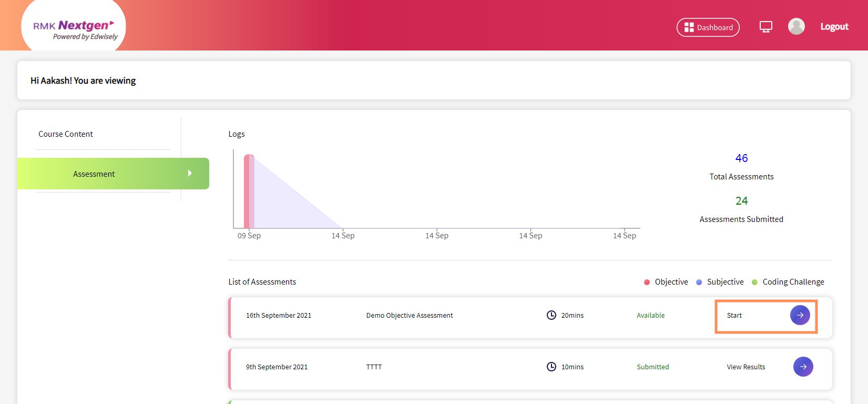Click the Assessment menu arrow
The height and width of the screenshot is (404, 868).
coord(190,173)
